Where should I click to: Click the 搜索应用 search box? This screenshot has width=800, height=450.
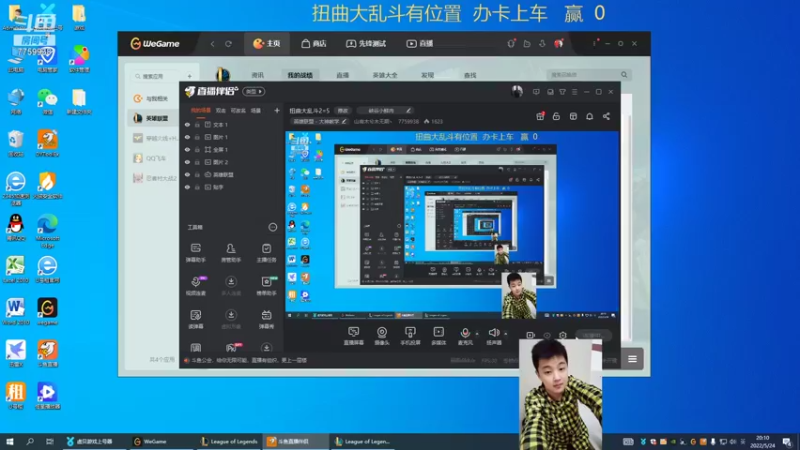pyautogui.click(x=158, y=76)
